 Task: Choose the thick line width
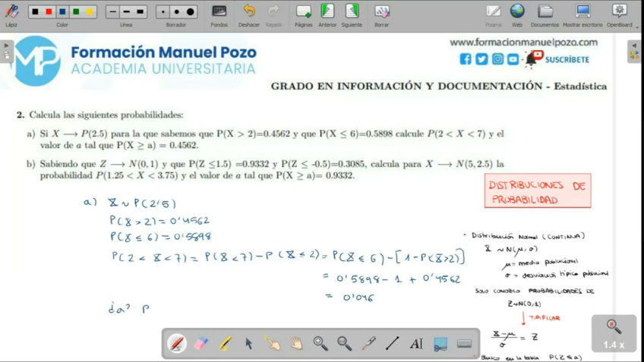tap(140, 12)
